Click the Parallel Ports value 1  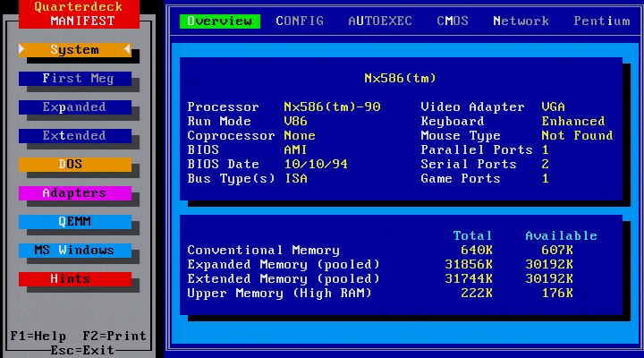pos(545,150)
